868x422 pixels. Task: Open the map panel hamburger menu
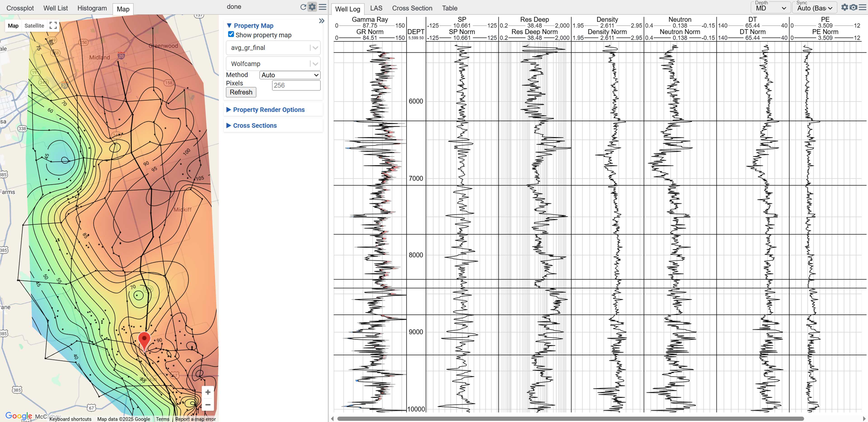(323, 7)
